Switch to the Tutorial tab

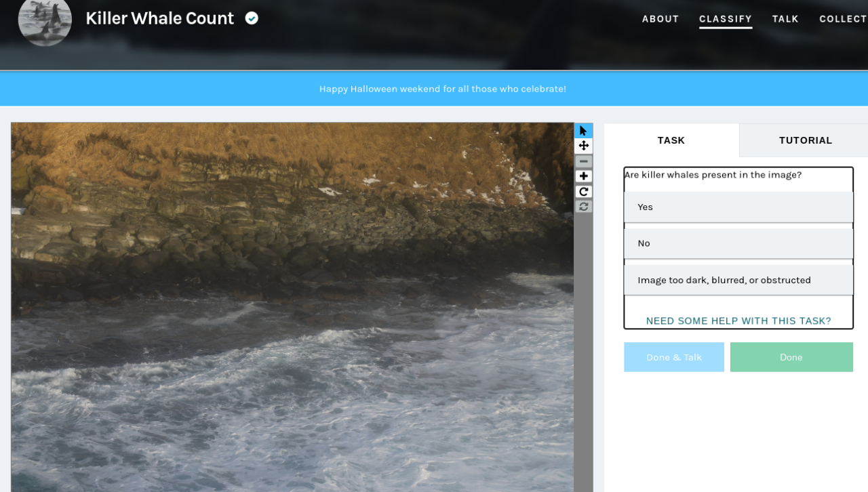[805, 140]
